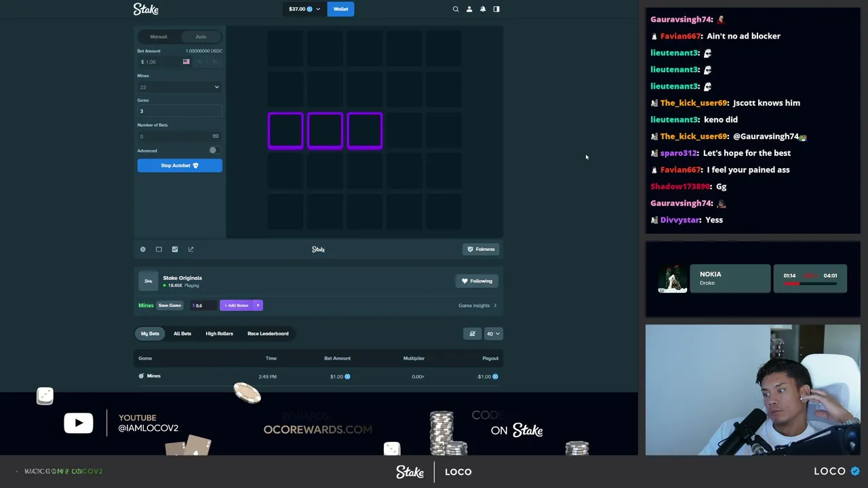868x488 pixels.
Task: Click the song progress bar in the Drake widget
Action: 810,284
